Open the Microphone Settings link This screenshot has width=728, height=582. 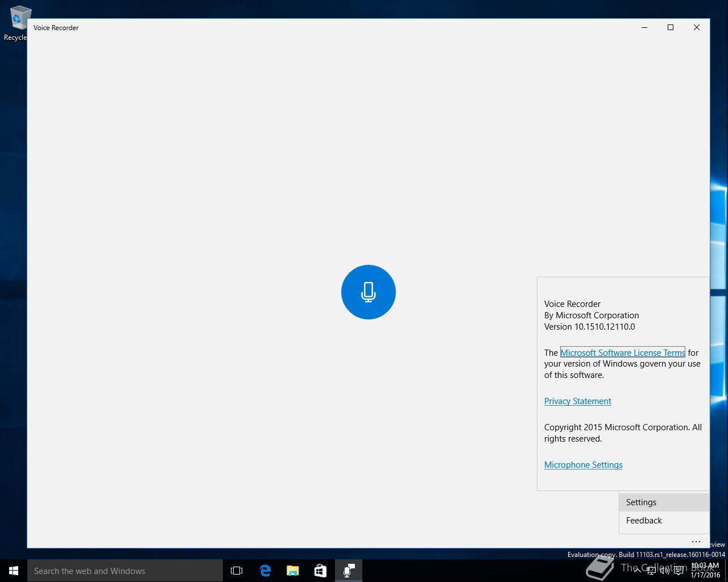pyautogui.click(x=584, y=465)
